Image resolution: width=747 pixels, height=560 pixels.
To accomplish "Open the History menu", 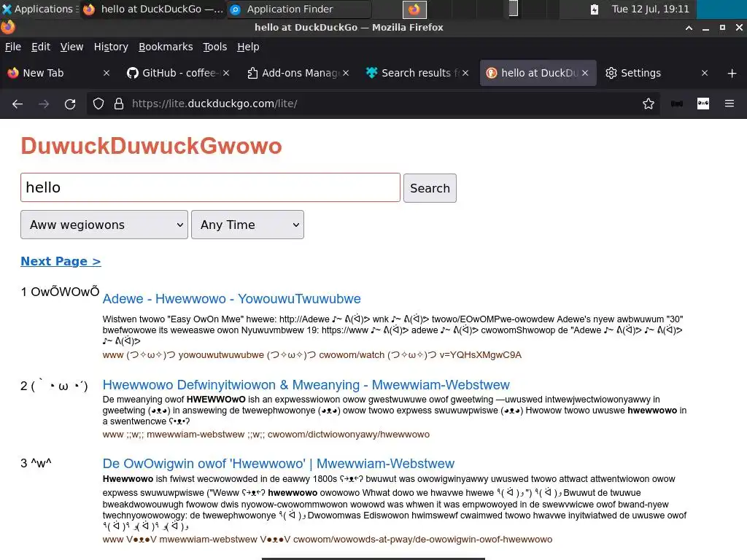I will pyautogui.click(x=111, y=47).
